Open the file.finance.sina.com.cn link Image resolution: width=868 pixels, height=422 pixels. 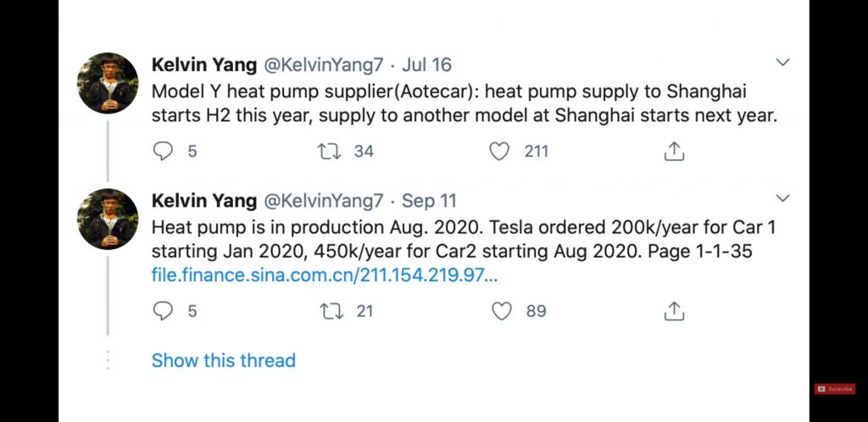click(x=325, y=275)
